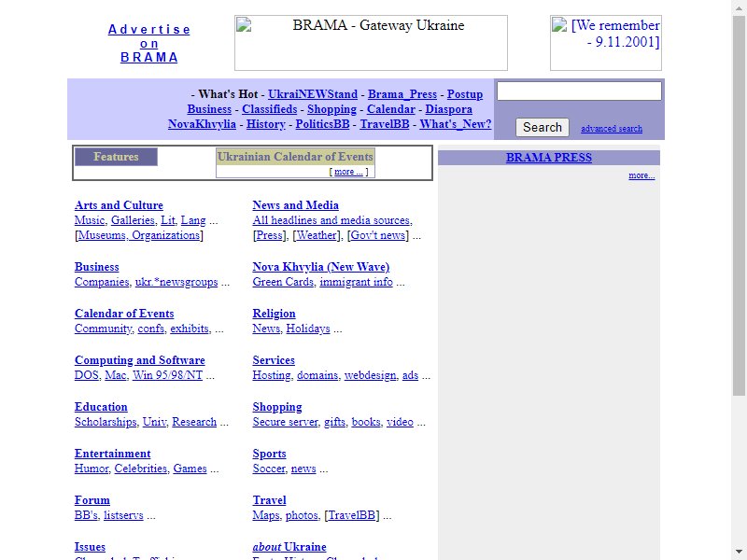Click the BRAMA - Gateway Ukraine banner image
This screenshot has width=747, height=560.
(371, 43)
